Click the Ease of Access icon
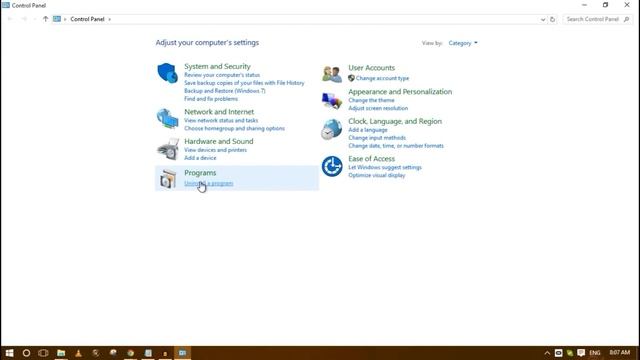The image size is (640, 360). click(x=332, y=167)
